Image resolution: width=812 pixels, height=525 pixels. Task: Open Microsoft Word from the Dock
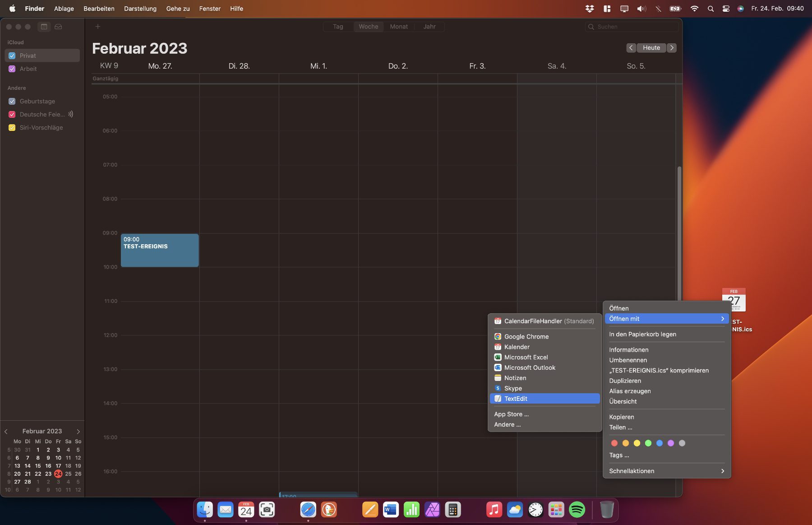click(x=391, y=510)
